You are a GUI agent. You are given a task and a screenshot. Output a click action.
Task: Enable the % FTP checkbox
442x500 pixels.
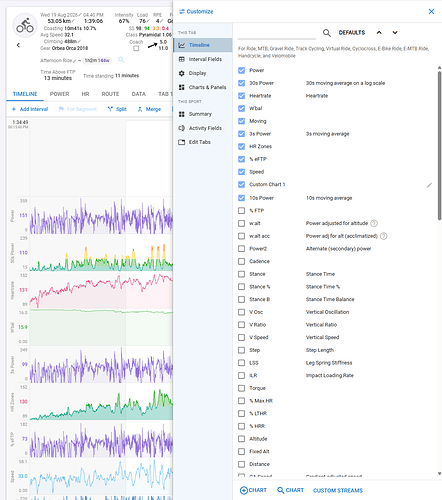(x=242, y=211)
